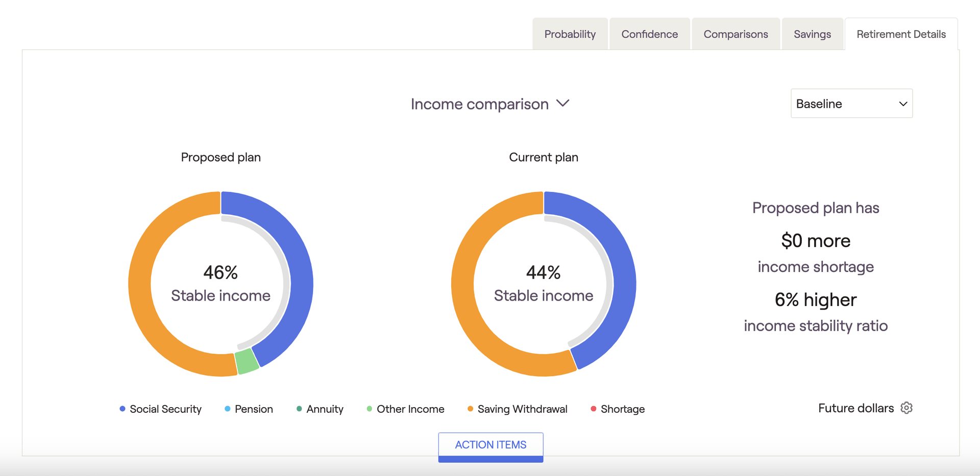This screenshot has width=980, height=476.
Task: Switch to the Probability tab
Action: point(570,34)
